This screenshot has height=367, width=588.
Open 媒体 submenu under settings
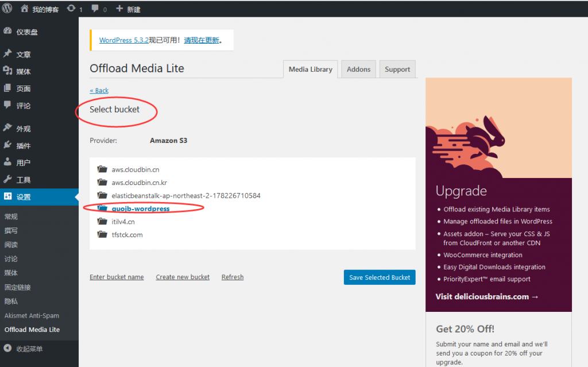tap(11, 273)
